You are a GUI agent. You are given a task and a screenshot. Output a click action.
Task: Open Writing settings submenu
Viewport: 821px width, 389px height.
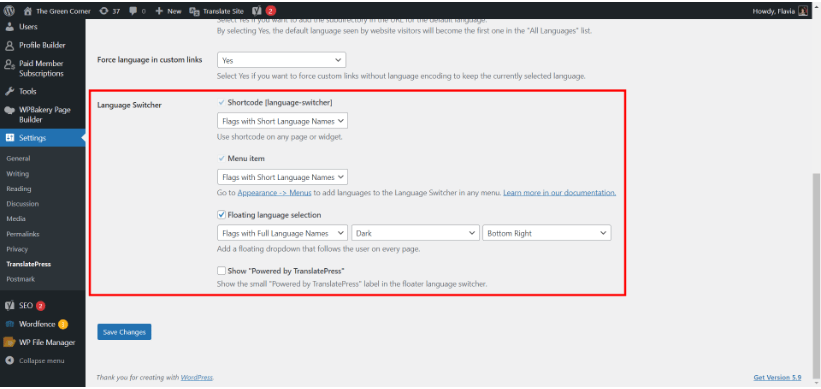[18, 174]
